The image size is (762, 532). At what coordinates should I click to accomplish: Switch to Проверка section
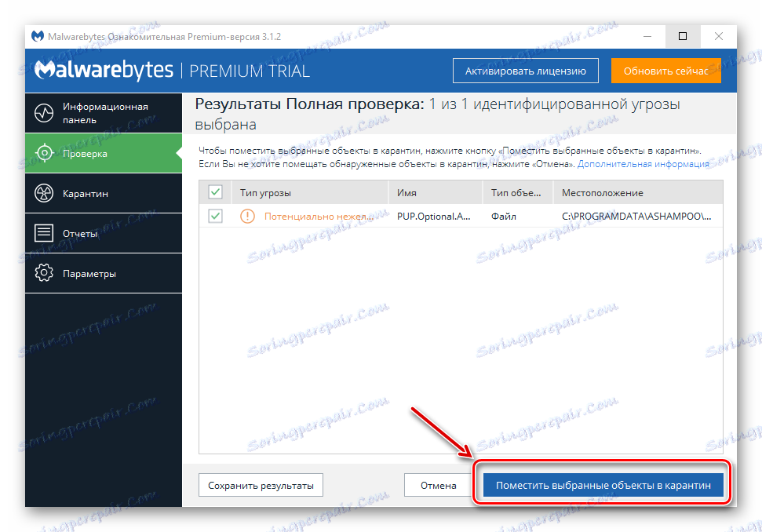pos(104,154)
